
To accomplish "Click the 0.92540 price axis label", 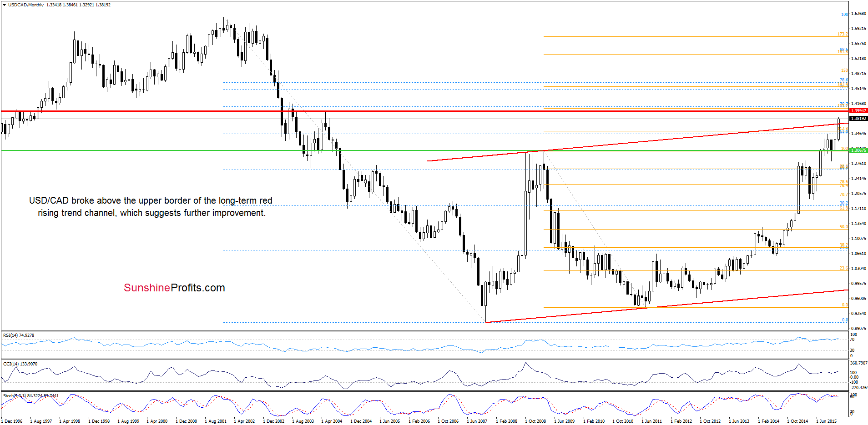I will click(858, 314).
